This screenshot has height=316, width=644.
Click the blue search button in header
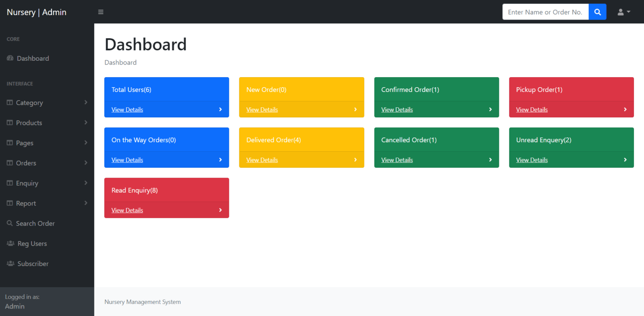[x=597, y=12]
